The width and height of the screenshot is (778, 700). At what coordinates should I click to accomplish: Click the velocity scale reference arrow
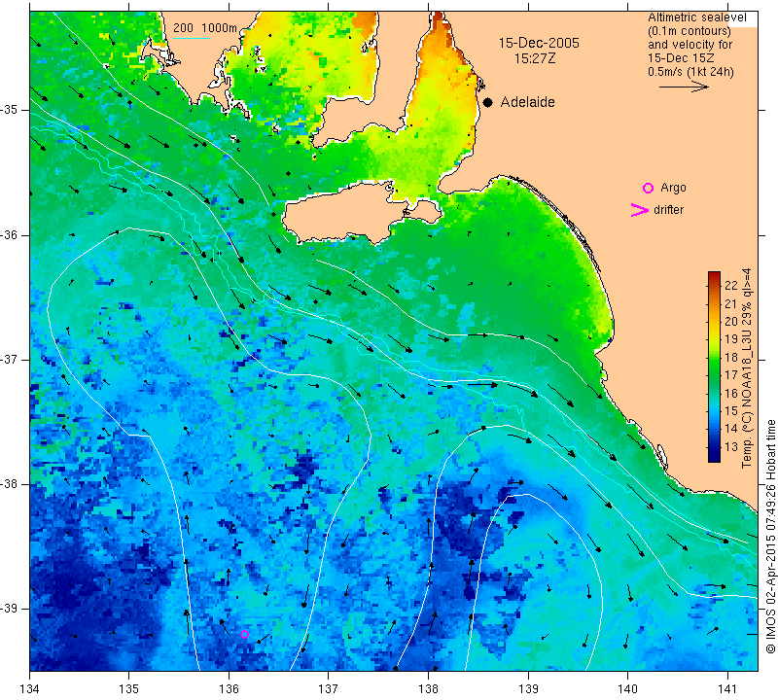[684, 87]
